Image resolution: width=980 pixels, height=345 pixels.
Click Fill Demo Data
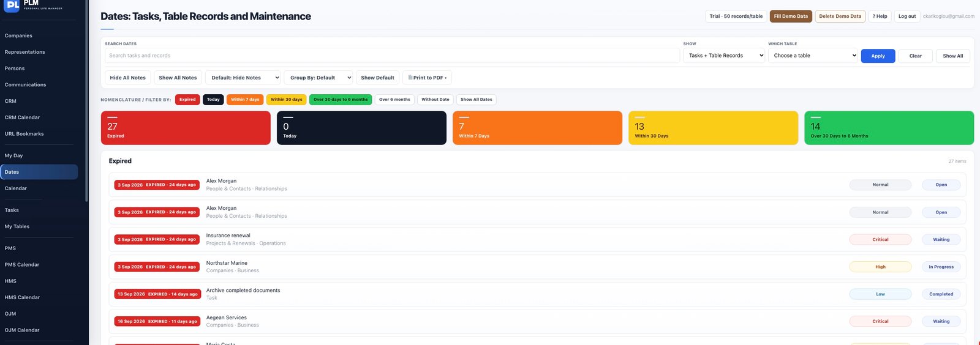(x=791, y=16)
